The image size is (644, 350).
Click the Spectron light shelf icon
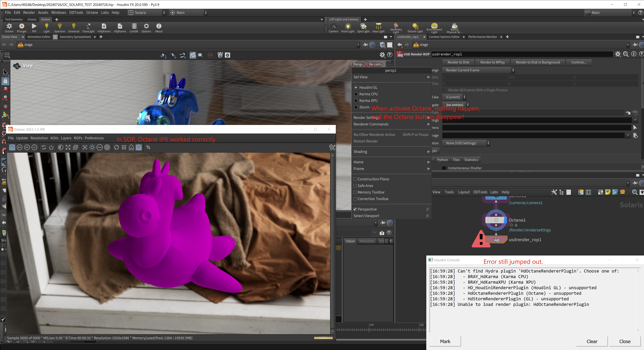[x=60, y=26]
